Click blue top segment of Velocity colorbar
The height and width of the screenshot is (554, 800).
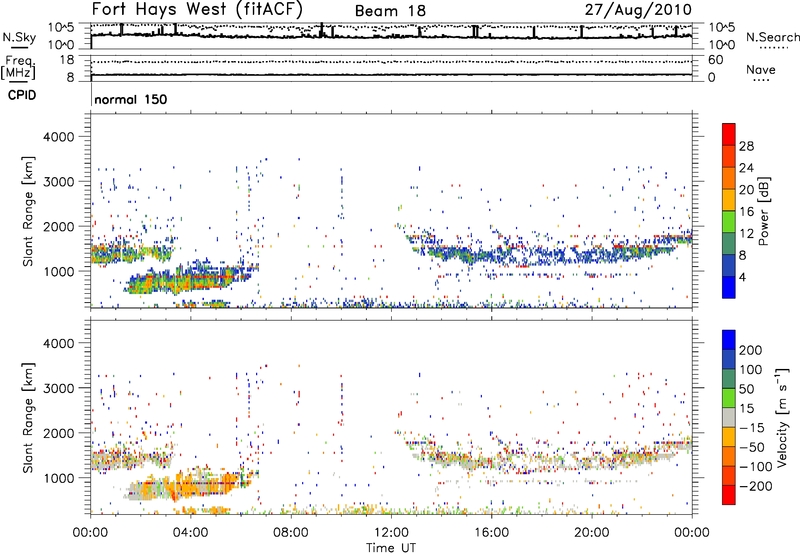[729, 340]
